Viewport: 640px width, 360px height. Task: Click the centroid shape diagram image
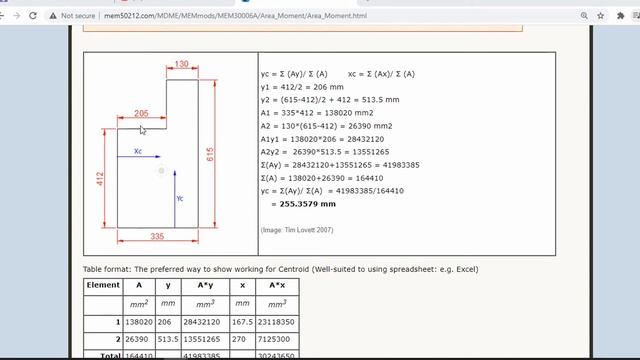click(159, 153)
